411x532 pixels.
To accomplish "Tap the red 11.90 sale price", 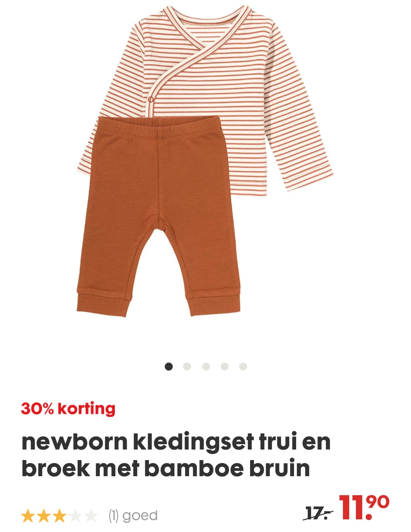I will 364,507.
